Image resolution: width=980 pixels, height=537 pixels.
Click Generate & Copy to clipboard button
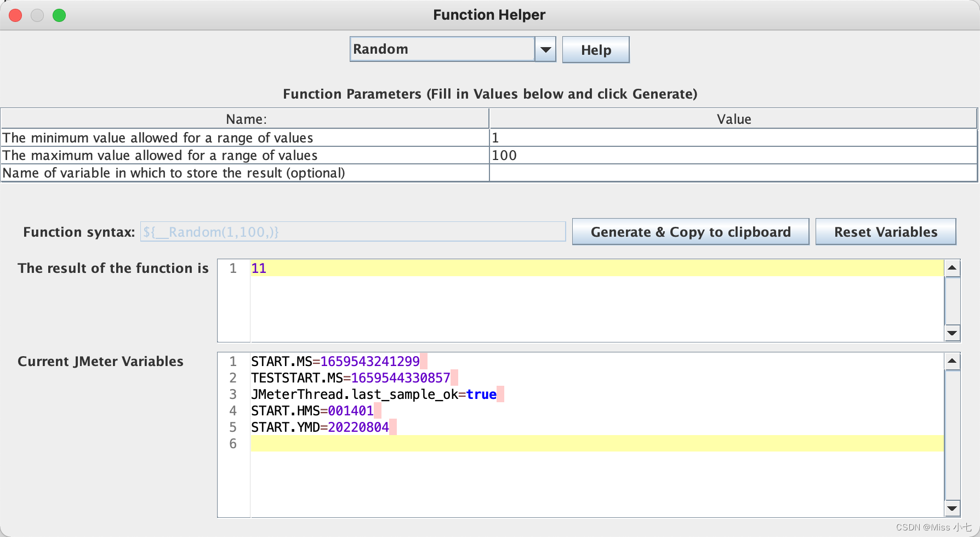point(691,232)
